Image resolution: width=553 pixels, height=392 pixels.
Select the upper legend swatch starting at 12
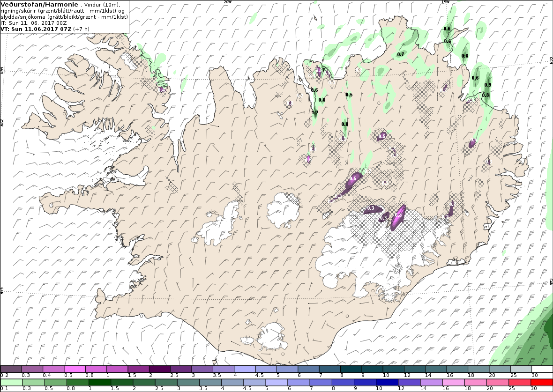click(x=415, y=370)
